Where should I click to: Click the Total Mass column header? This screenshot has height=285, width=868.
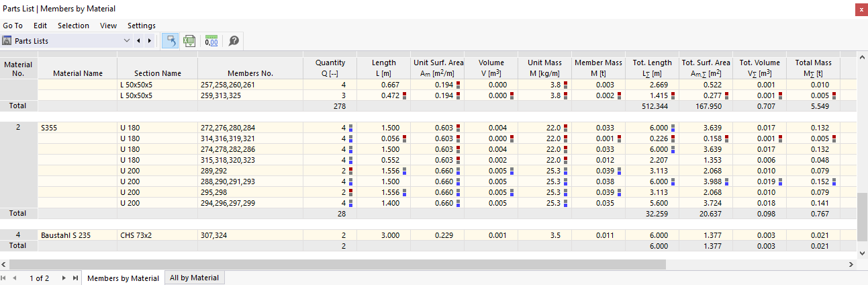813,68
